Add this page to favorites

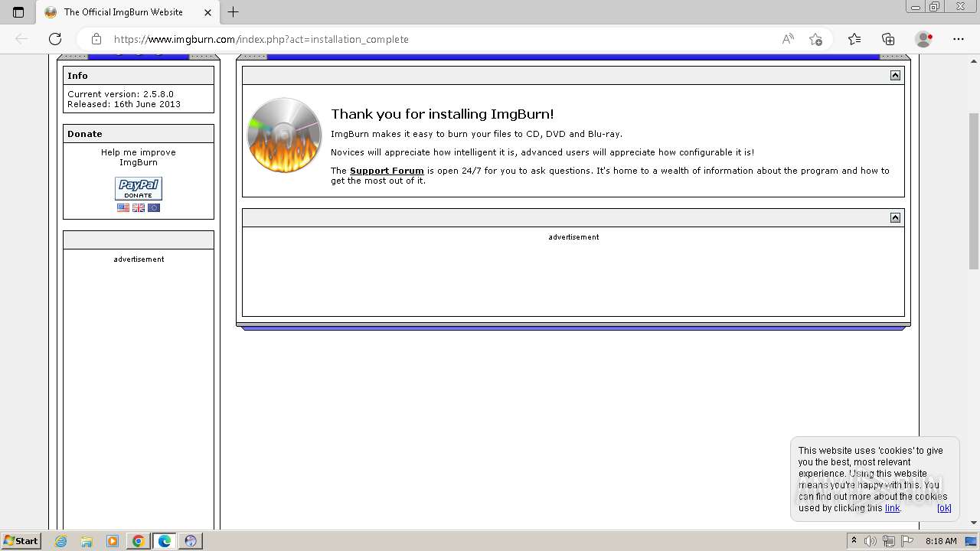(x=815, y=39)
